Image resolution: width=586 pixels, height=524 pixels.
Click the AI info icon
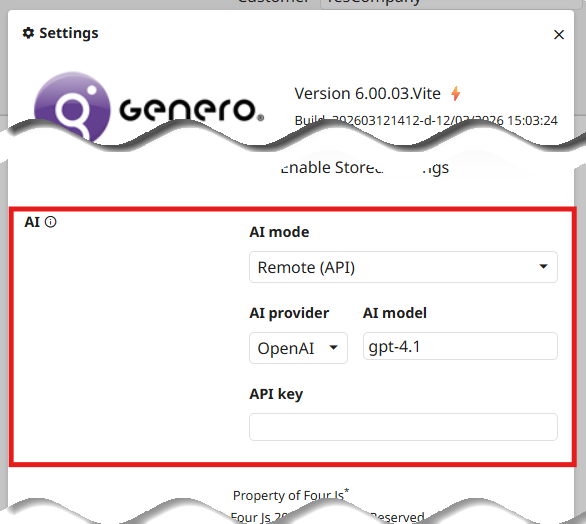[50, 222]
